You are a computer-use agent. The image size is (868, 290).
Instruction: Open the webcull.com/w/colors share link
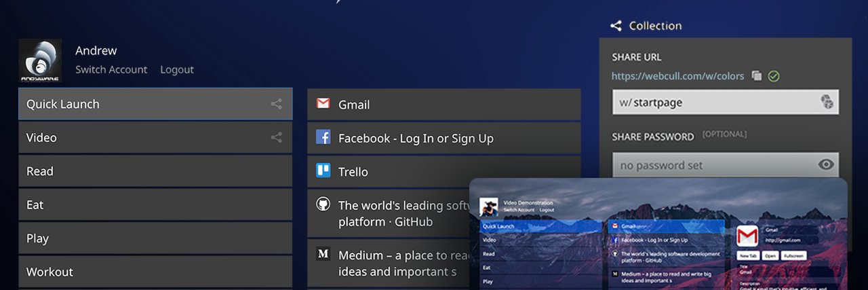pyautogui.click(x=677, y=76)
